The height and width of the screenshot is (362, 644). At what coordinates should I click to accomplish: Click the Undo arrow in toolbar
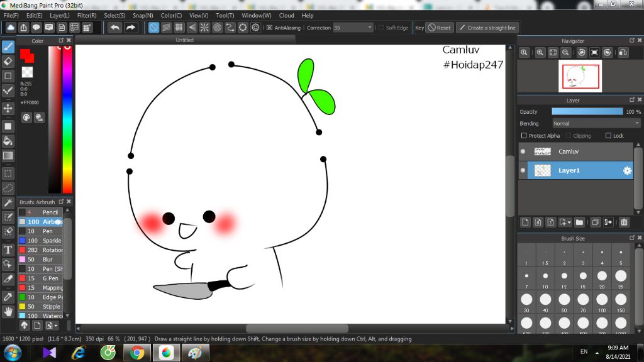click(115, 28)
